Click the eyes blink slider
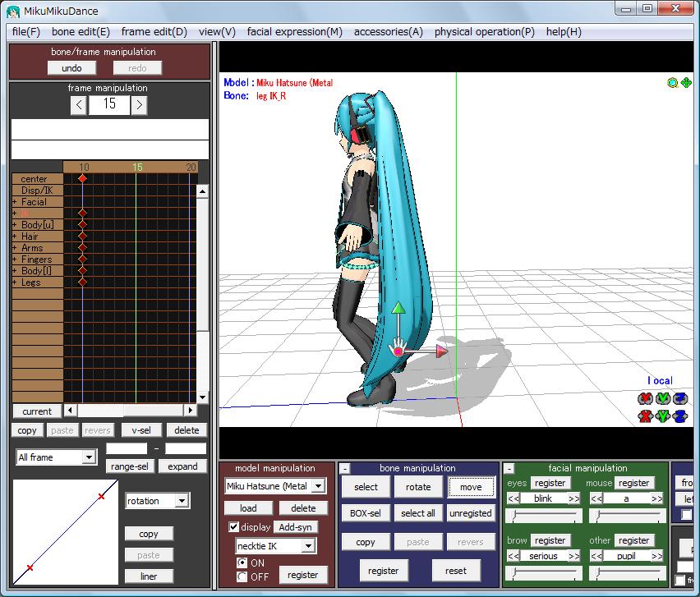Screen dimensions: 700x597 544,516
